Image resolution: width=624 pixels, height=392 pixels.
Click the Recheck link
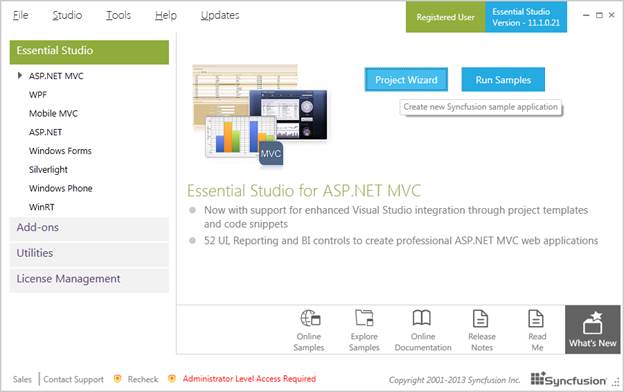(143, 379)
